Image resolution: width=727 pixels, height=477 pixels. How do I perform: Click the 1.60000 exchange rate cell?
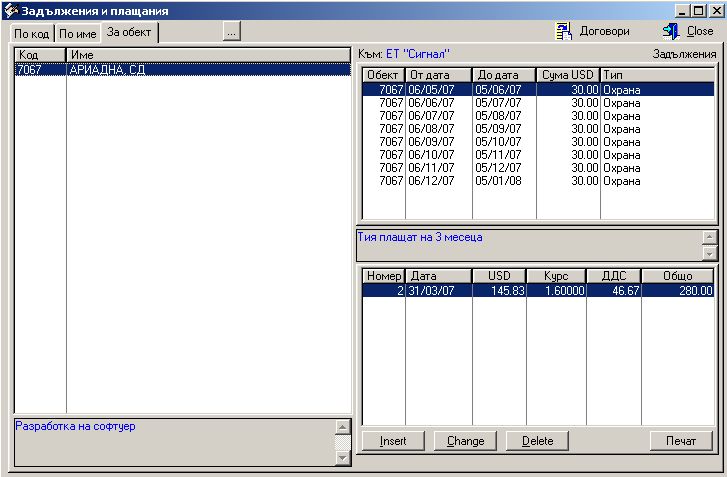click(x=556, y=291)
